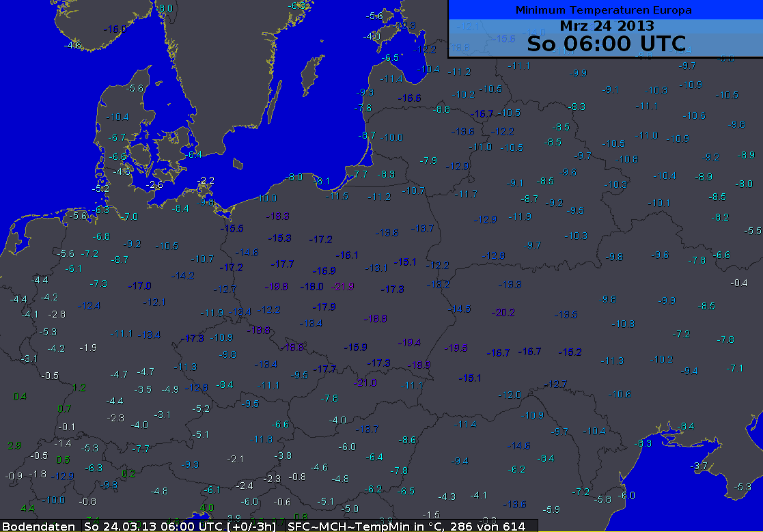763x532 pixels.
Task: Click the -1.8 white temperature value
Action: (x=38, y=474)
